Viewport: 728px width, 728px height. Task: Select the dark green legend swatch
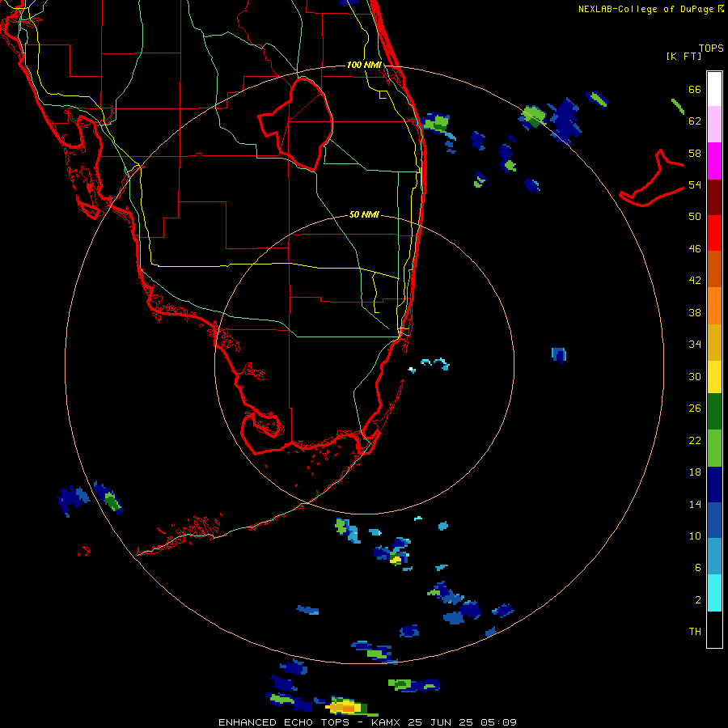(714, 412)
